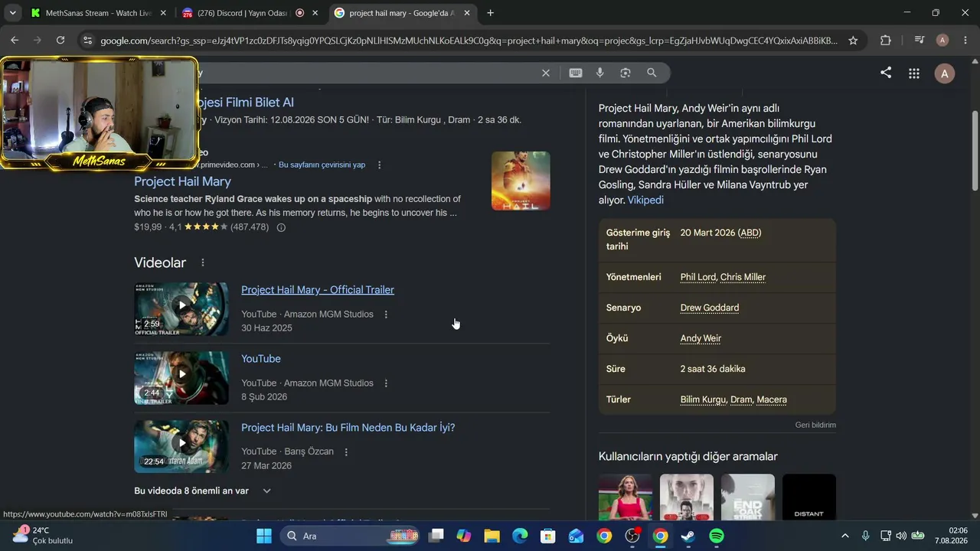Bookmark this page with the star
This screenshot has height=551, width=980.
click(853, 41)
